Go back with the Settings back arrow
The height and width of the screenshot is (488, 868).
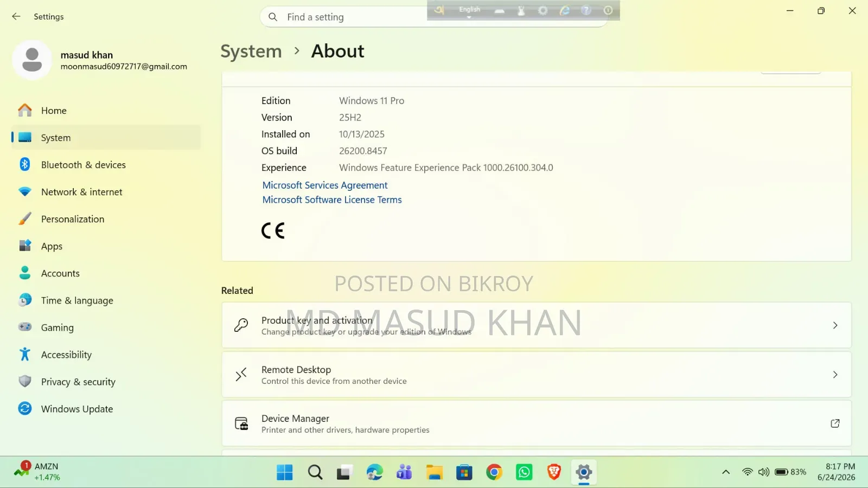coord(16,17)
